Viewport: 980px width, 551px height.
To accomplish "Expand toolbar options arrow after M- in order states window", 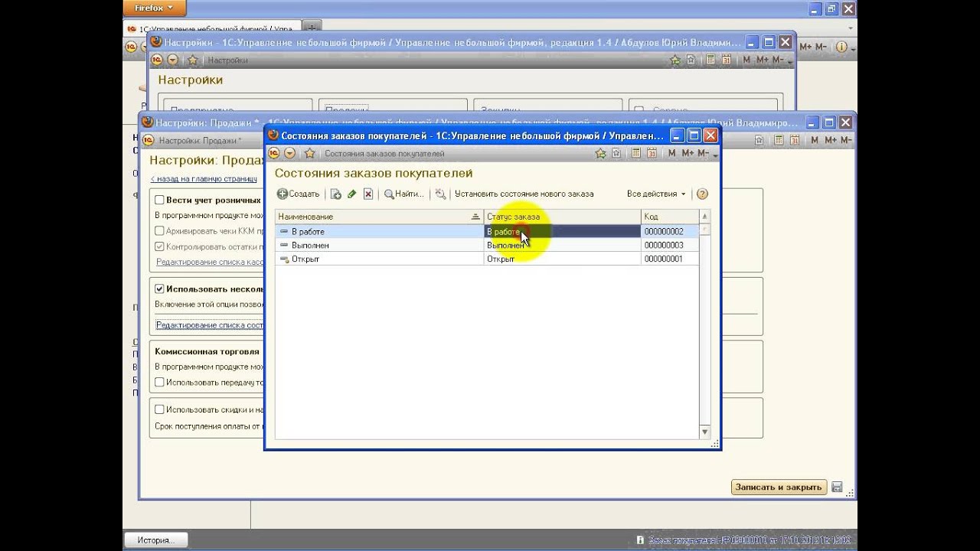I will (x=716, y=155).
